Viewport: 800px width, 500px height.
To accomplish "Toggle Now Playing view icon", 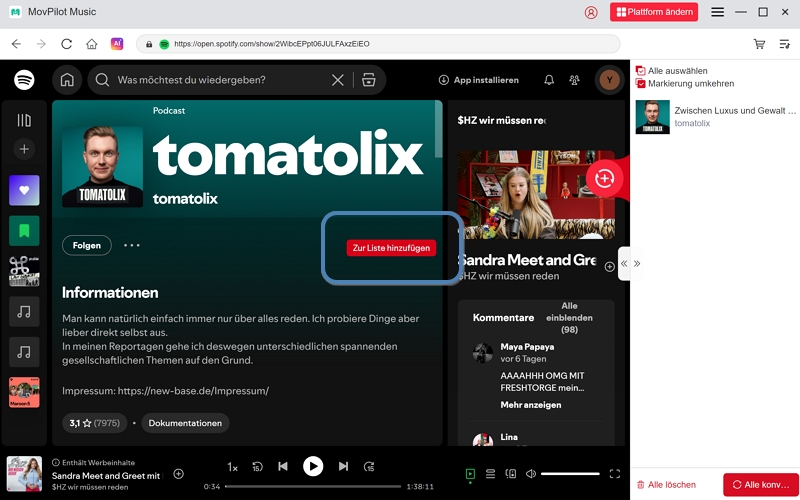I will (470, 474).
